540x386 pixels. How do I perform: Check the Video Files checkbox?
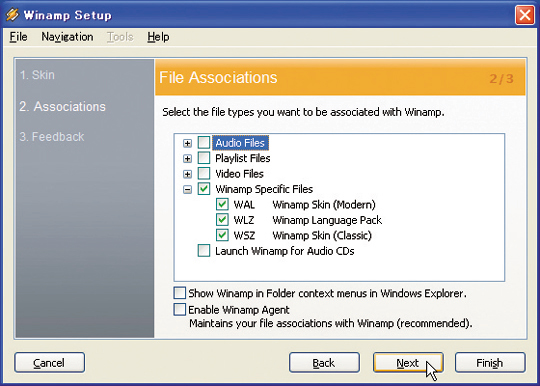tap(204, 173)
